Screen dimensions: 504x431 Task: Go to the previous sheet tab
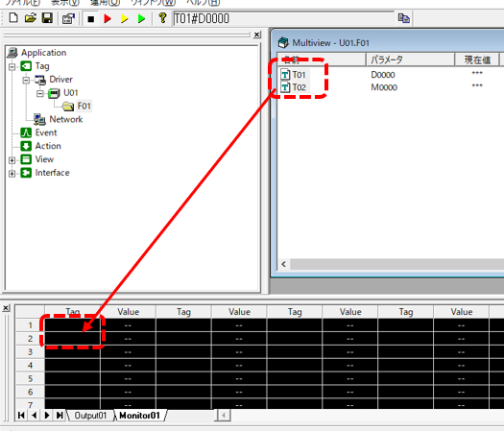(34, 416)
